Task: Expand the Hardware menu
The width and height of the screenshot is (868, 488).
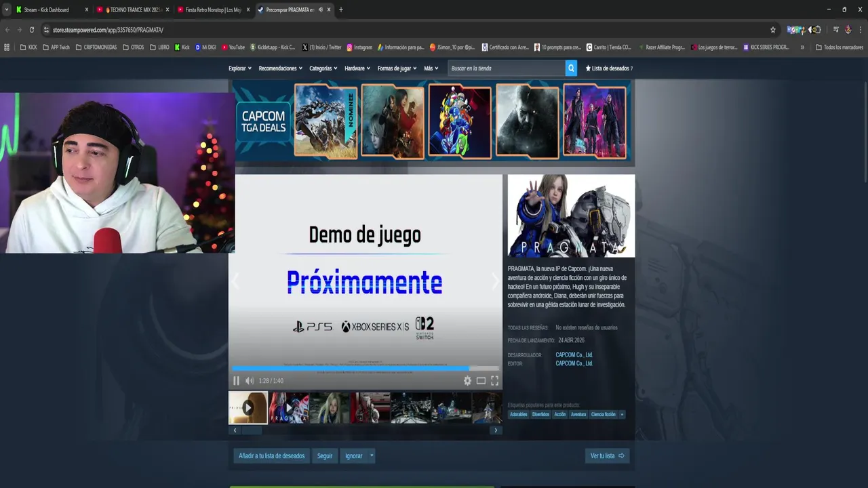Action: point(357,68)
